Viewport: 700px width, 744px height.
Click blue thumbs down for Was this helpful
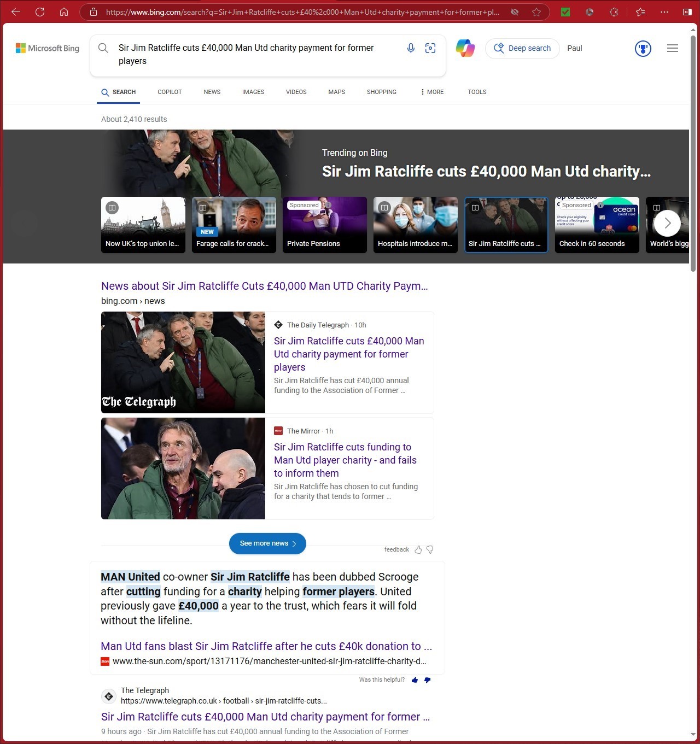click(427, 680)
